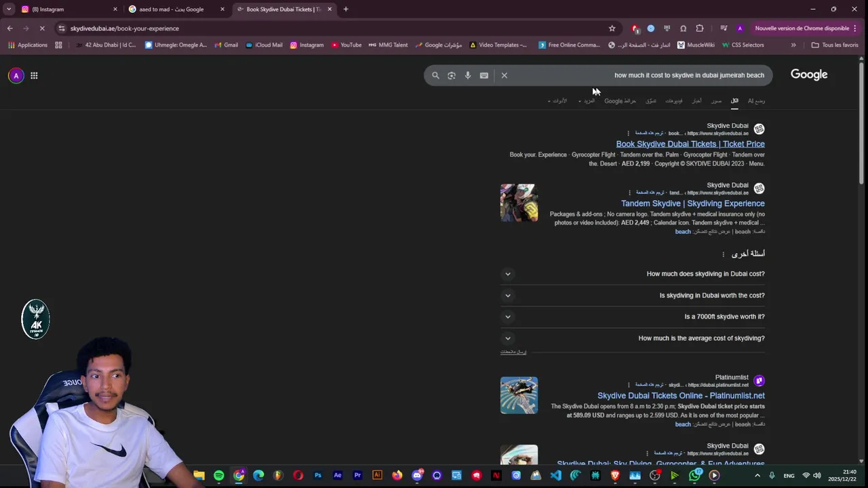Open the Google account avatar on page
868x488 pixels.
click(x=16, y=75)
